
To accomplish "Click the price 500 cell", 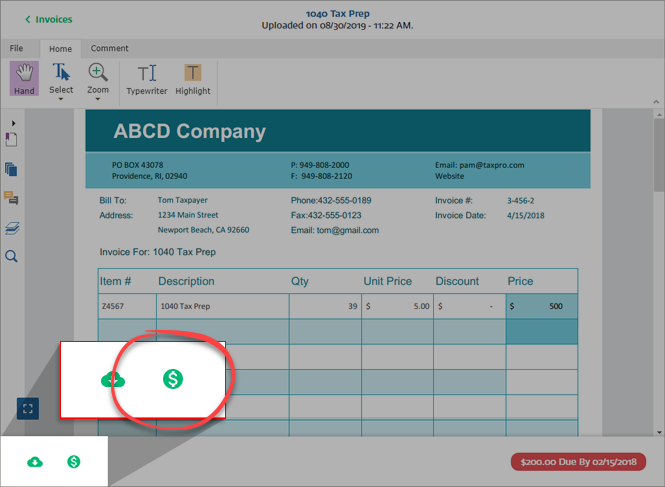I will [x=542, y=306].
